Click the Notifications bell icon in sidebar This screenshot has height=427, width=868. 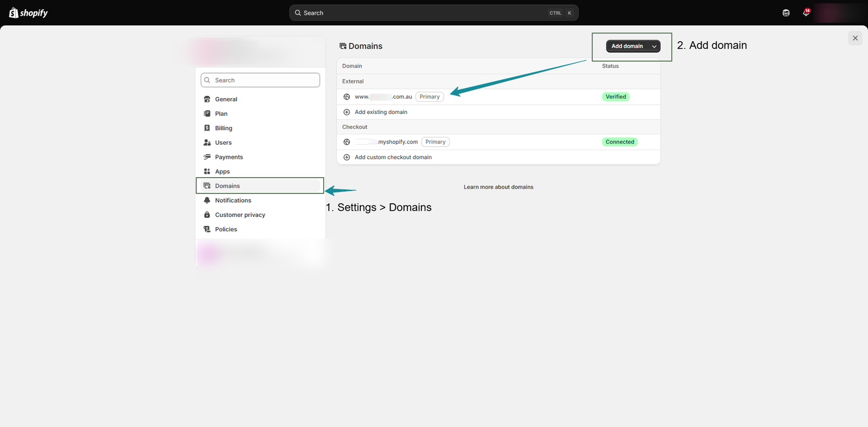pos(207,200)
